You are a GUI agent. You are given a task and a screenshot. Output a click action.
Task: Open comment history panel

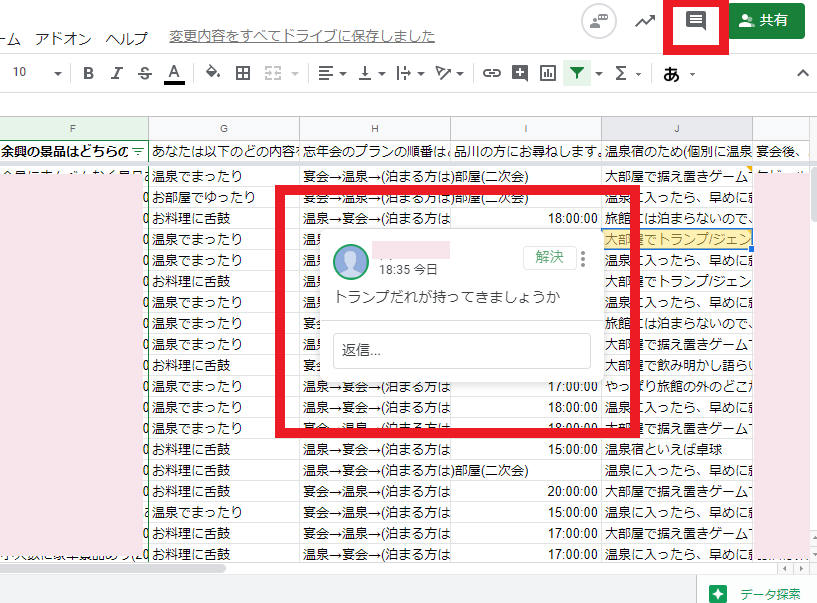696,21
